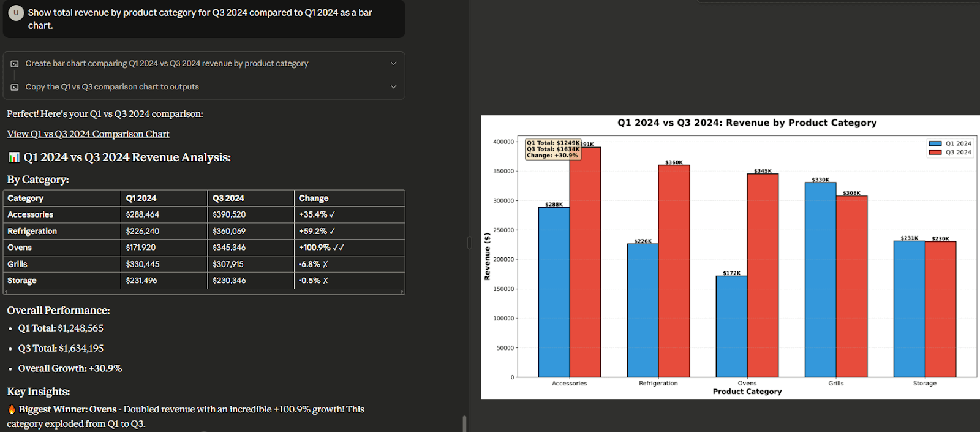Viewport: 980px width, 432px height.
Task: Click the user avatar "U" icon
Action: (x=16, y=13)
